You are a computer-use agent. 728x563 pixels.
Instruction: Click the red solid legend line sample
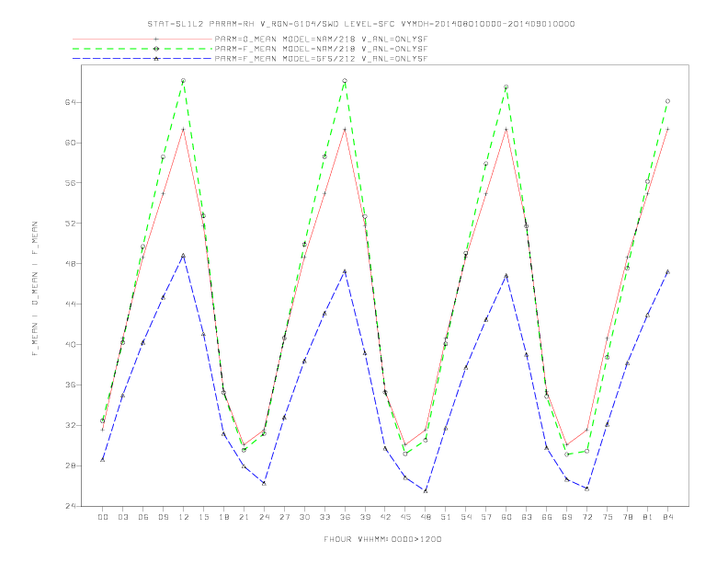(x=142, y=39)
